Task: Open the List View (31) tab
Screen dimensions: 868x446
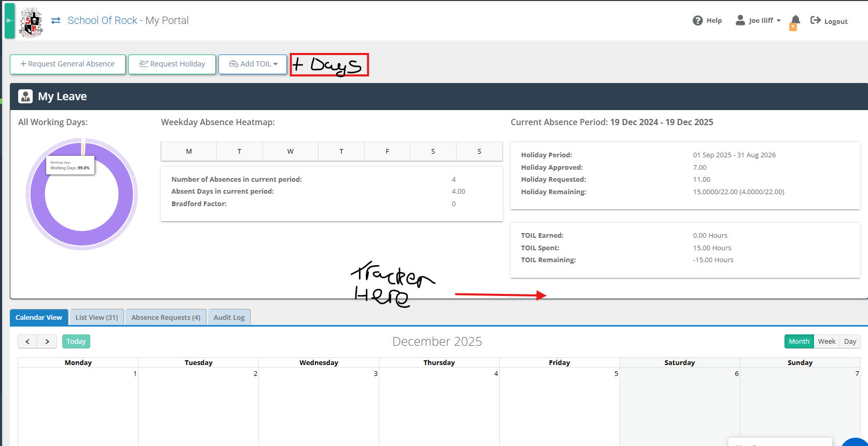Action: pyautogui.click(x=97, y=317)
